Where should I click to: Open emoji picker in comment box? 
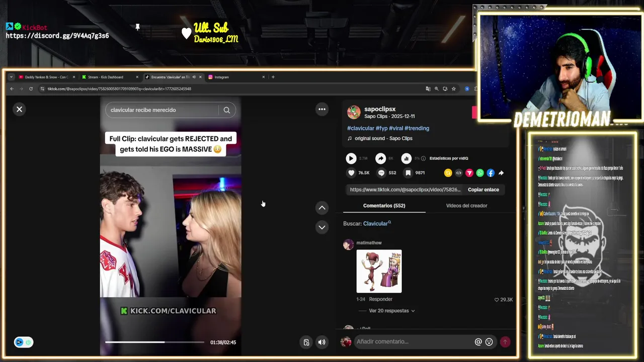point(489,342)
